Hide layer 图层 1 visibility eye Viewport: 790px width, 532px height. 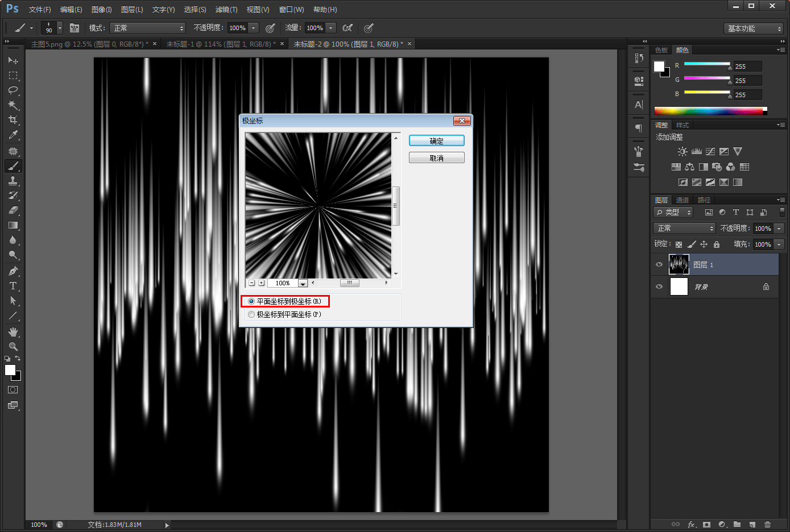click(x=659, y=264)
